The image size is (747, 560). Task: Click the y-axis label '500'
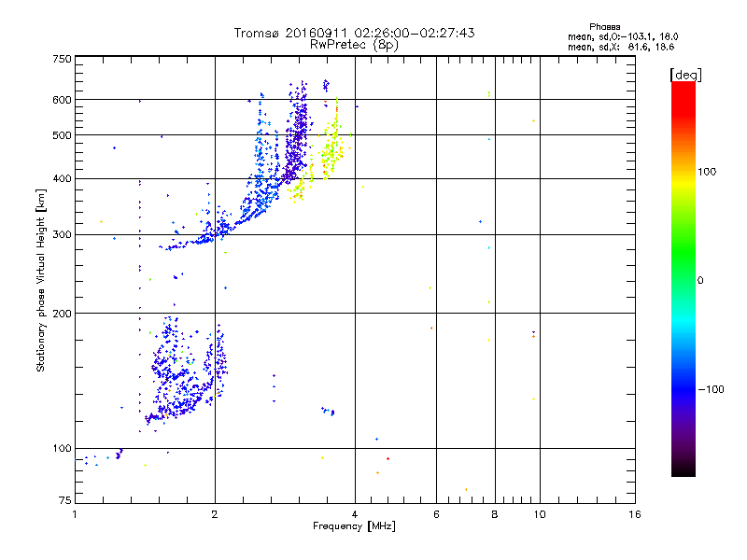click(62, 135)
